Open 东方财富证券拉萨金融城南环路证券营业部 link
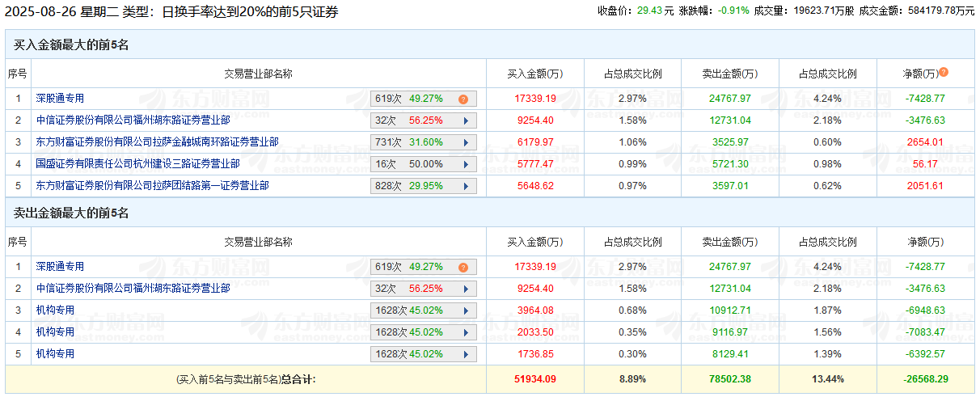Image resolution: width=980 pixels, height=397 pixels. click(157, 142)
